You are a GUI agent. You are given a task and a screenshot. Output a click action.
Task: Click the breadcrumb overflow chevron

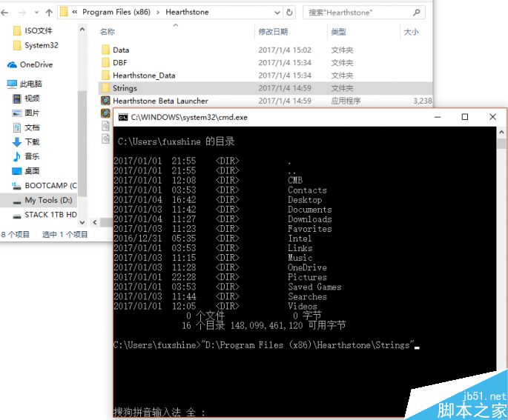click(75, 13)
